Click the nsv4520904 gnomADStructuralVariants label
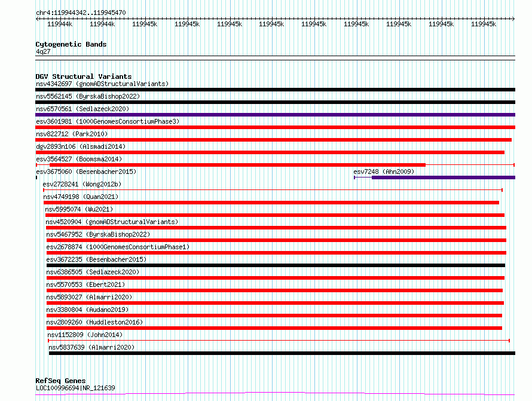Screen dimensions: 532x401 tap(112, 222)
